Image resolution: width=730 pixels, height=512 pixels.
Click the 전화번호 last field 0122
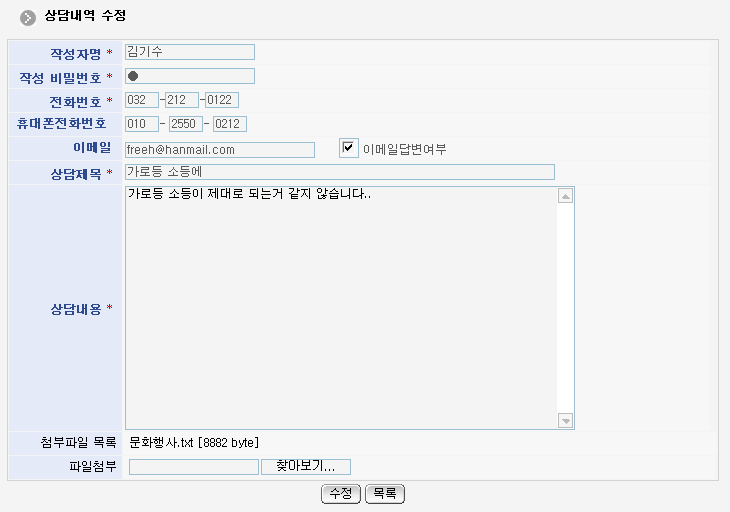[x=222, y=100]
